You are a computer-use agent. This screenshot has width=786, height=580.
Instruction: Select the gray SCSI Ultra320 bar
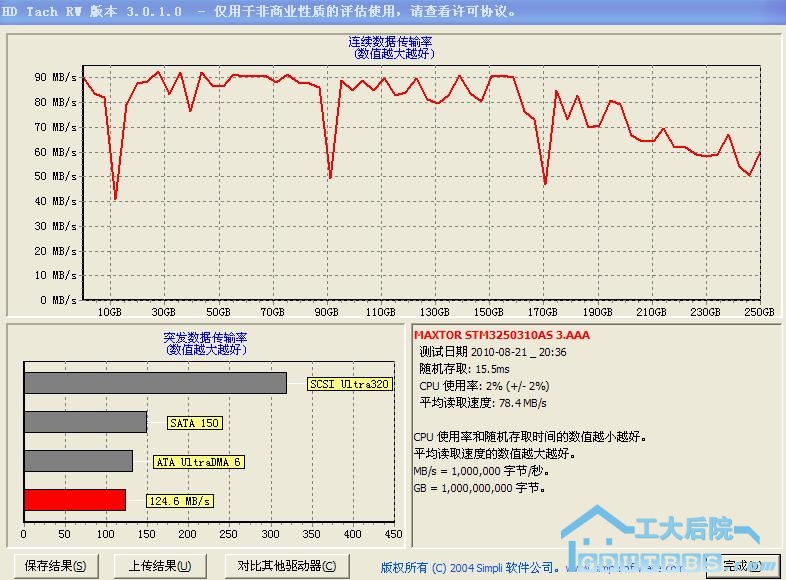coord(155,383)
